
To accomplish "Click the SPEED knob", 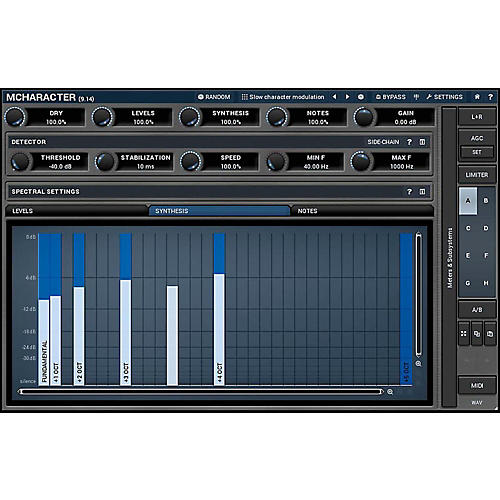I will [190, 162].
